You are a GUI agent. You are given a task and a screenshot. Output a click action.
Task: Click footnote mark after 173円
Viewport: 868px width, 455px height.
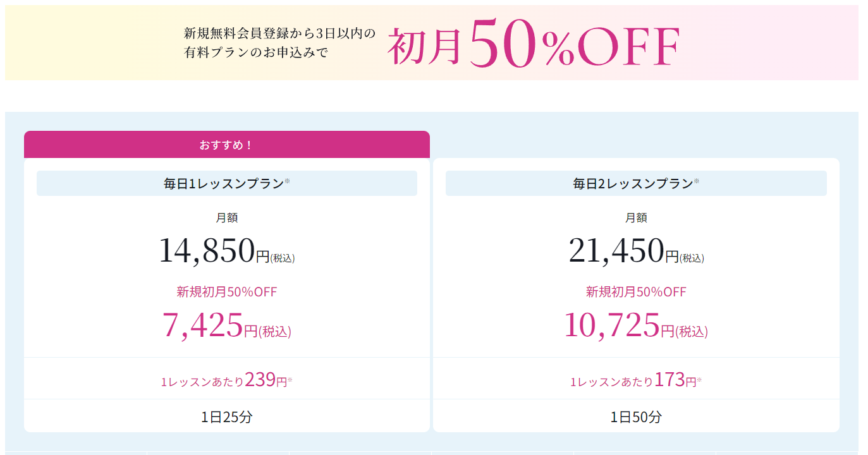point(700,380)
